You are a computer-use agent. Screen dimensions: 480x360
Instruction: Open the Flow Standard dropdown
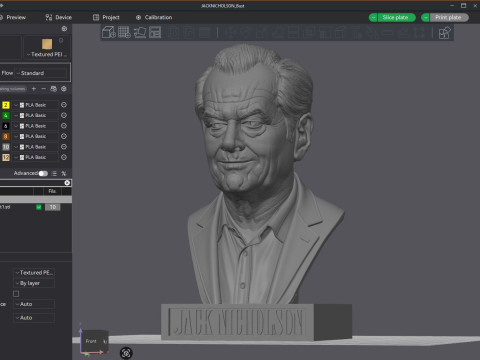(42, 73)
